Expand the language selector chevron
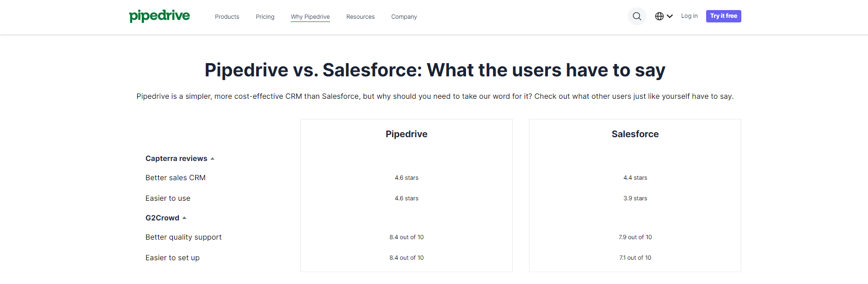The width and height of the screenshot is (868, 284). click(x=670, y=16)
